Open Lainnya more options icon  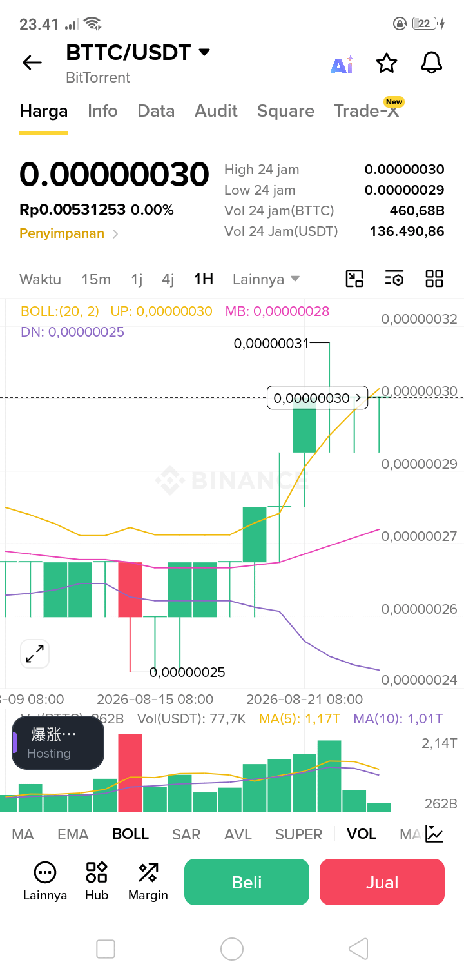45,881
